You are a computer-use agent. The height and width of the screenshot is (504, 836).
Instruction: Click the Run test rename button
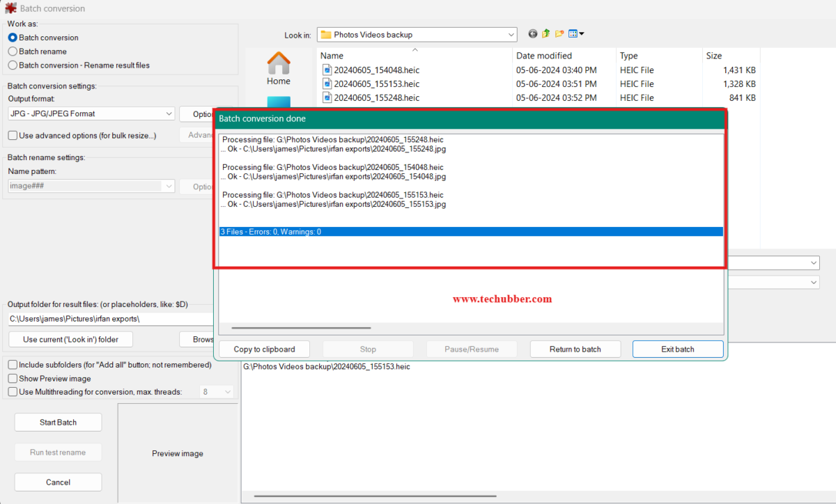58,452
